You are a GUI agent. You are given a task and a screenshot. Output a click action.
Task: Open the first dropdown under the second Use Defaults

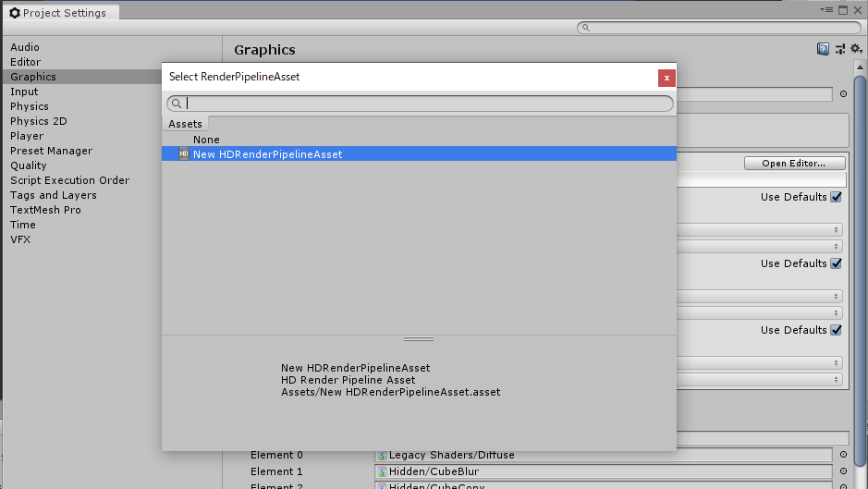760,297
